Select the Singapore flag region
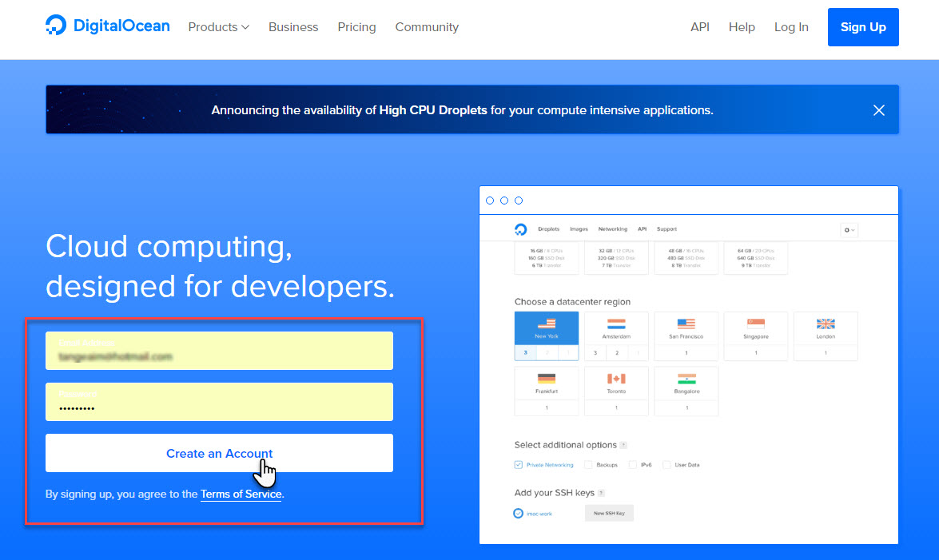Viewport: 939px width, 560px height. pyautogui.click(x=756, y=336)
